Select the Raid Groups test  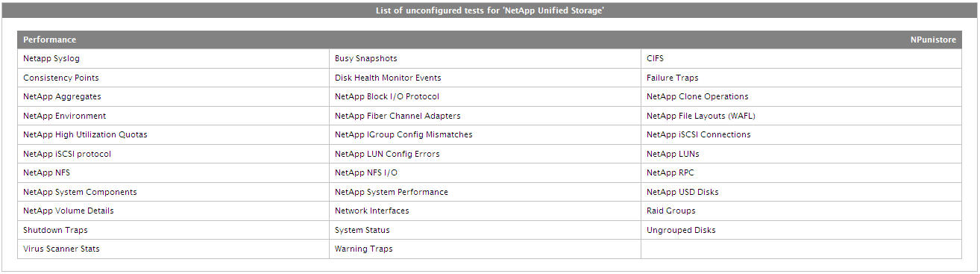pyautogui.click(x=671, y=211)
